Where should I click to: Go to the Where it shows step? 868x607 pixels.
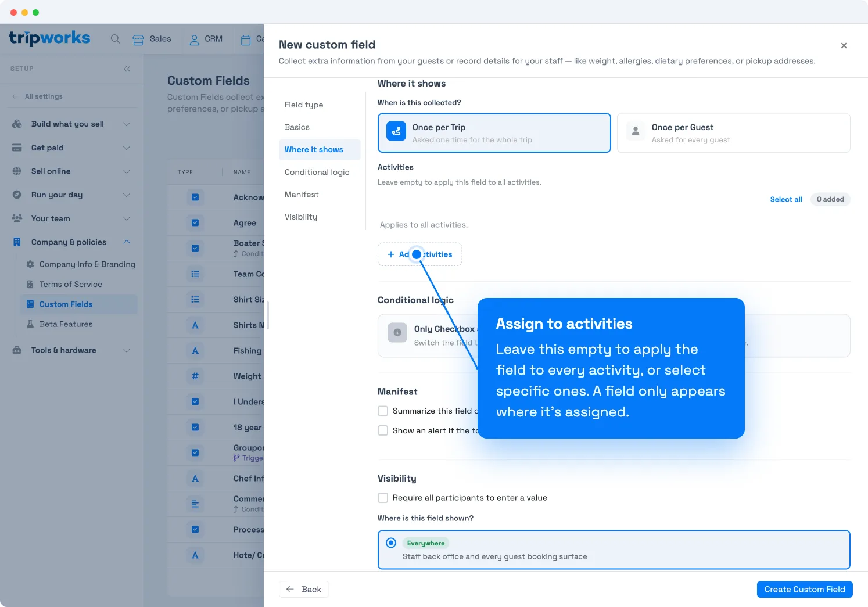pyautogui.click(x=320, y=149)
